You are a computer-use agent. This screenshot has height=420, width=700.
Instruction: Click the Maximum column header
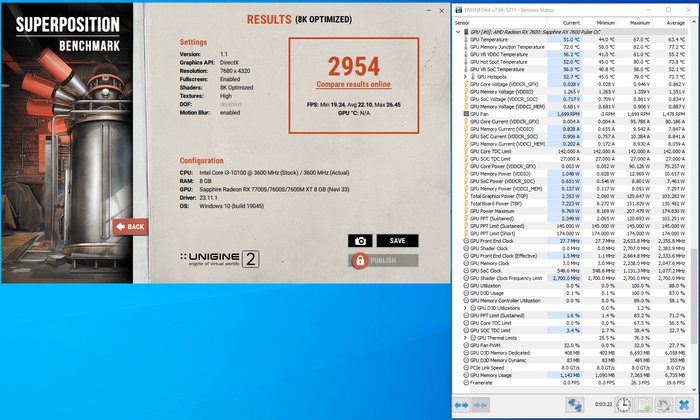pos(634,23)
